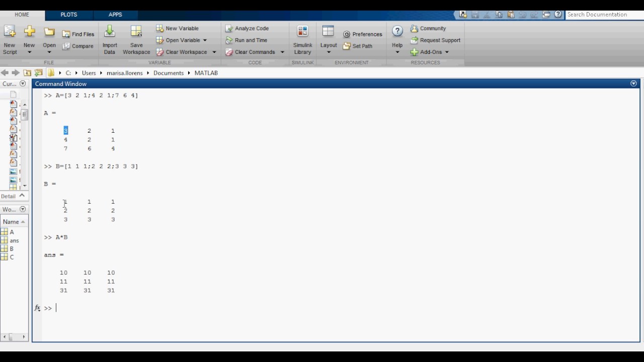Open Command Window actions menu
The width and height of the screenshot is (644, 362).
633,83
